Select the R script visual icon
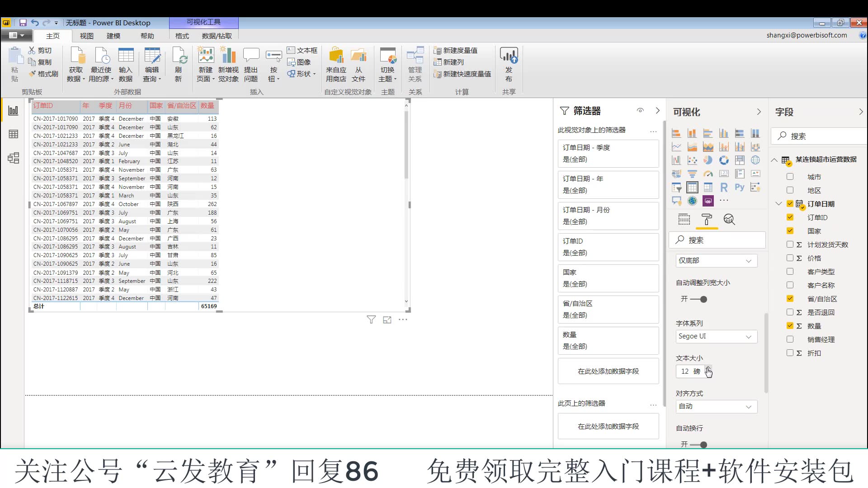 (x=724, y=187)
